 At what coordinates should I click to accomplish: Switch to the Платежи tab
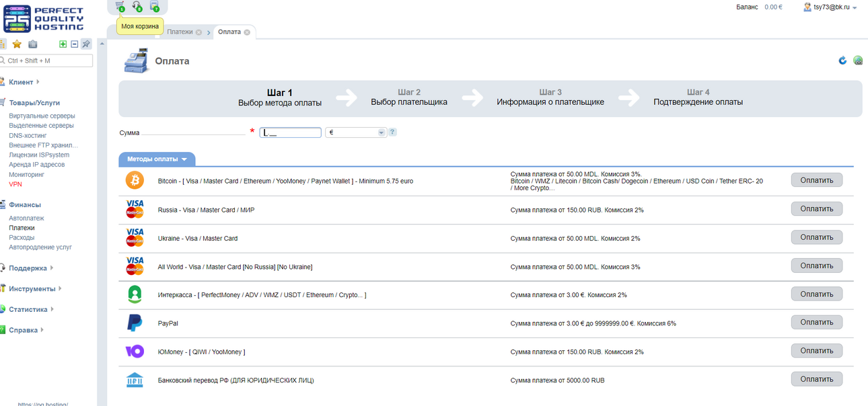[x=180, y=32]
